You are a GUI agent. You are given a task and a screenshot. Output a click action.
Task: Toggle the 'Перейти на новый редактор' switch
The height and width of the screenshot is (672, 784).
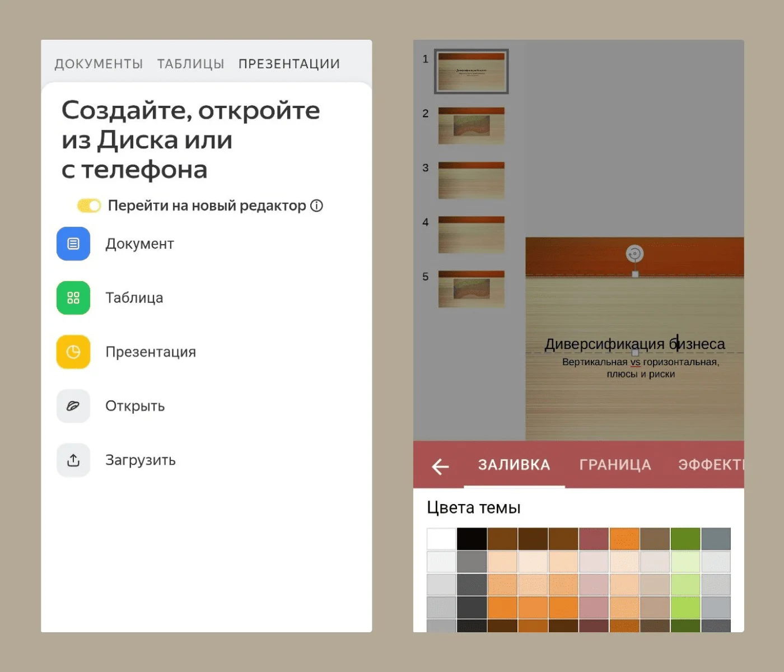pos(89,206)
